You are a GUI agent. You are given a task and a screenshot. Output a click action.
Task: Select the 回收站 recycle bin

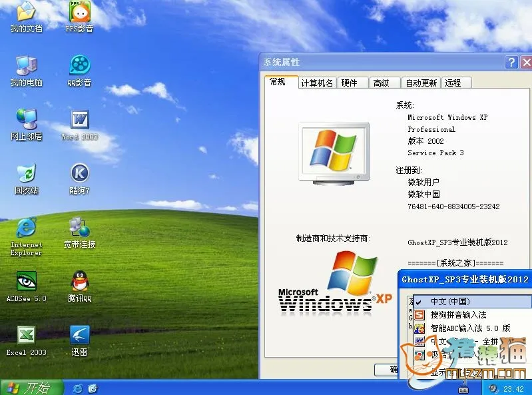pos(26,179)
